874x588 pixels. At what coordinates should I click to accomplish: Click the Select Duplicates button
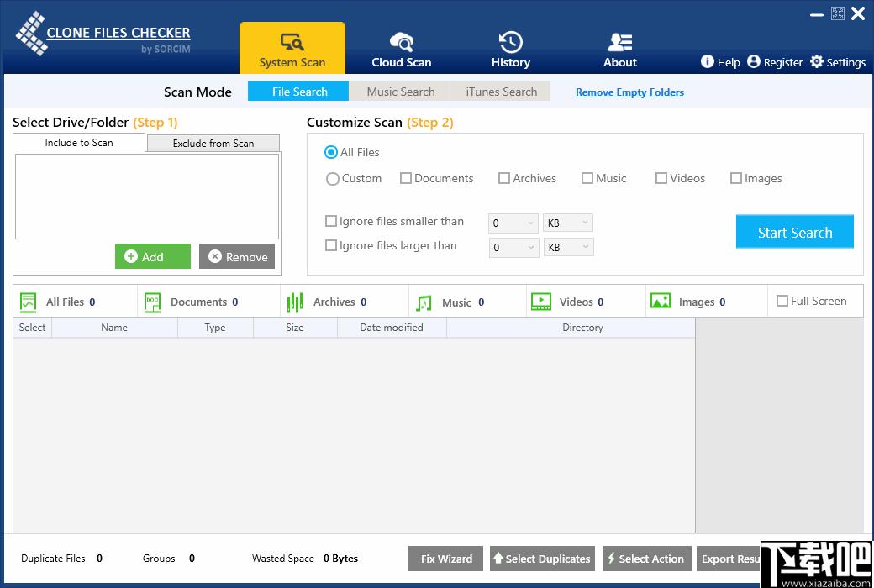[542, 559]
